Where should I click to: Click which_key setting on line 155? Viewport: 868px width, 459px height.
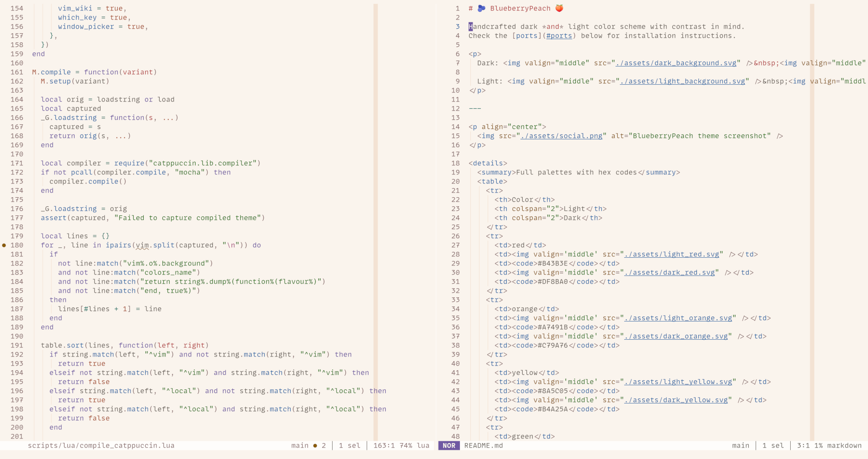(95, 17)
